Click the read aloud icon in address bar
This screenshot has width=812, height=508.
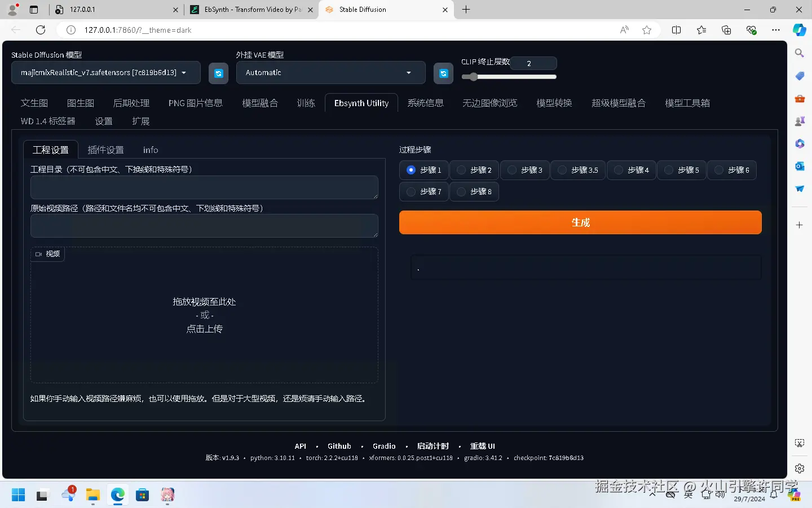click(x=624, y=30)
